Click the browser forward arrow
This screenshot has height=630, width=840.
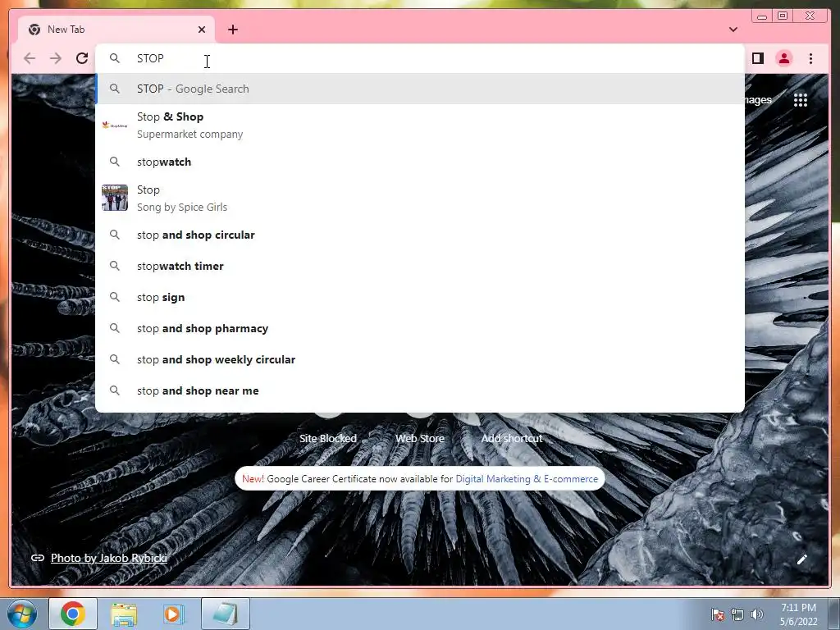(56, 58)
